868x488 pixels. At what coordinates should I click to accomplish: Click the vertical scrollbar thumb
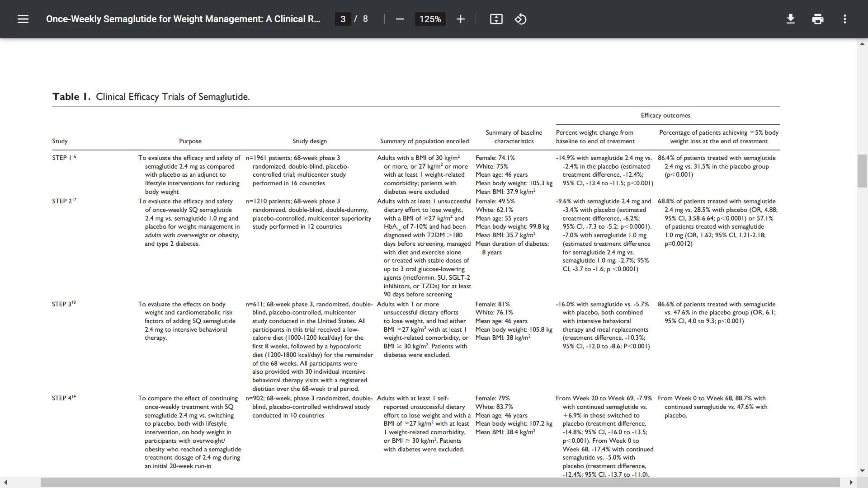click(862, 171)
